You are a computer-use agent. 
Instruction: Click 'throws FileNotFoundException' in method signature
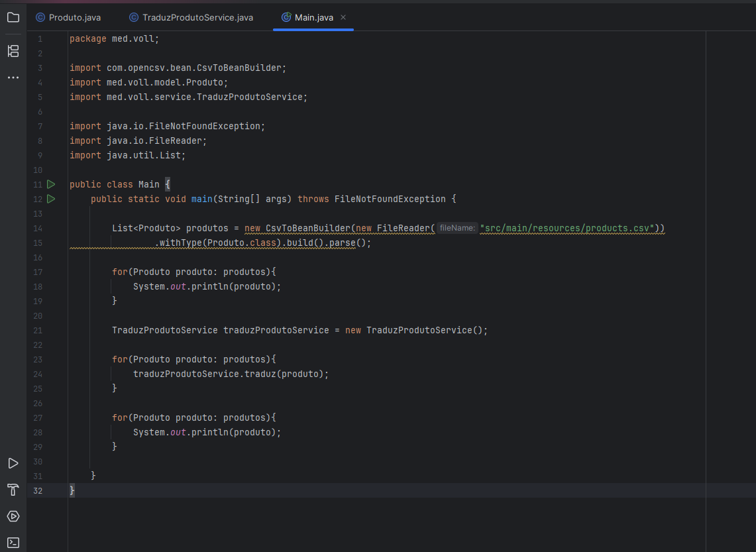(x=371, y=199)
